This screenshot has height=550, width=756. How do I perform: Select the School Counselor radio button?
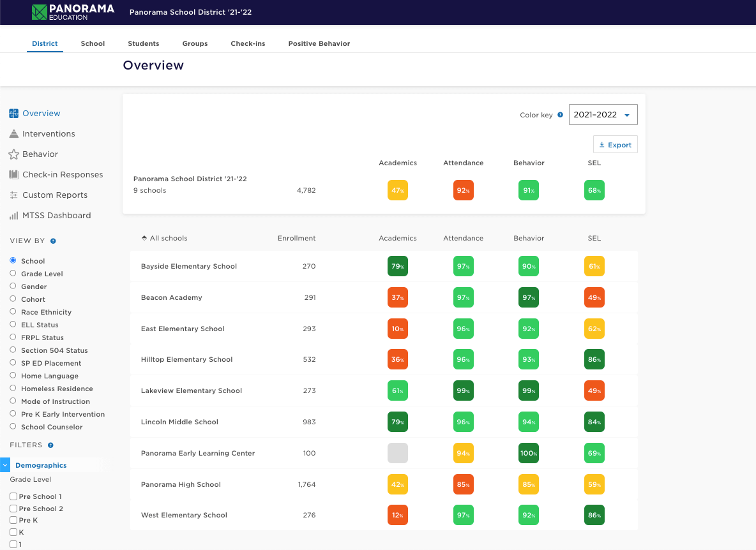(x=13, y=426)
